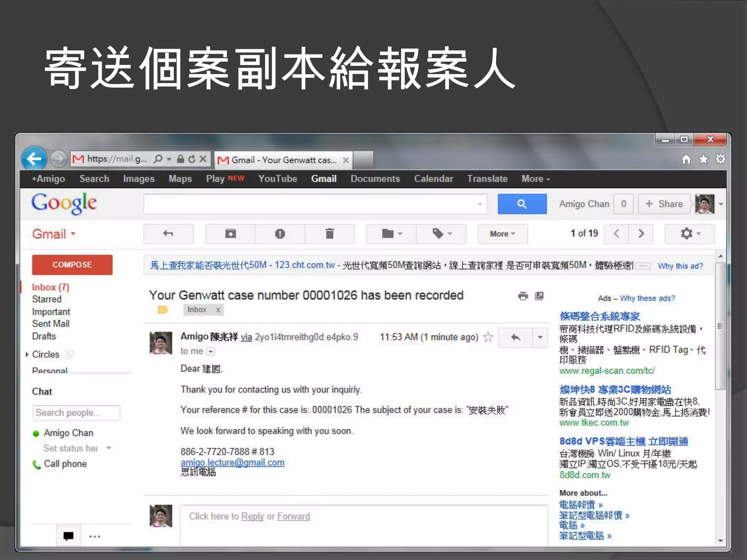
Task: Click the scrollbar down arrow
Action: (x=720, y=541)
